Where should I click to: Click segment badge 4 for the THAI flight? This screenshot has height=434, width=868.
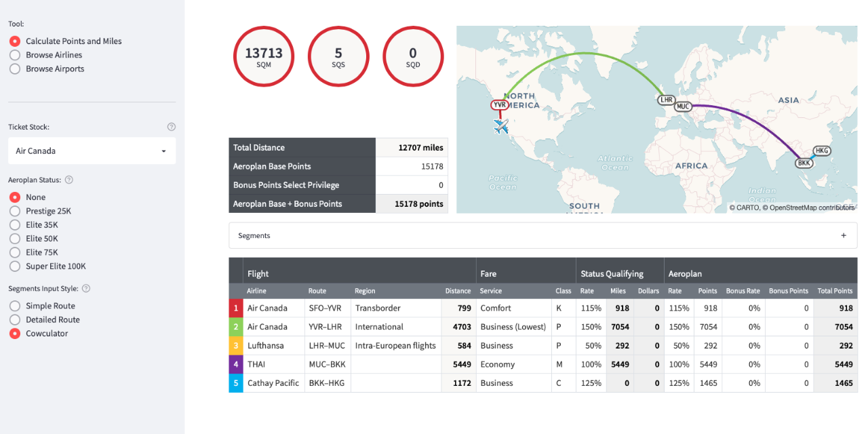point(235,364)
